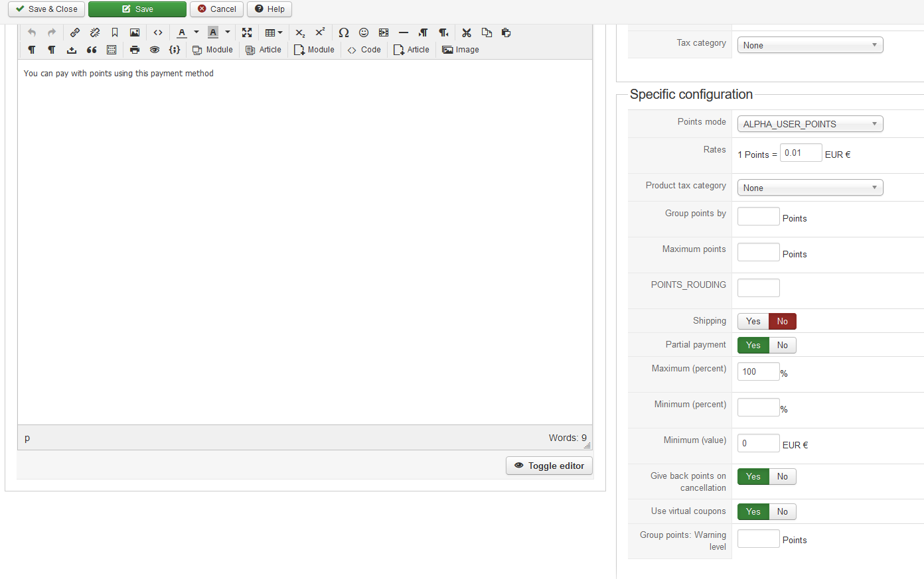Apply text color with the underlined A
This screenshot has width=924, height=579.
coord(182,32)
